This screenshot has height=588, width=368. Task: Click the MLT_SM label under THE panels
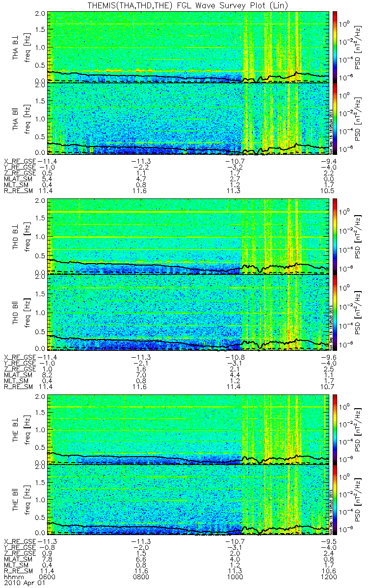pos(15,565)
